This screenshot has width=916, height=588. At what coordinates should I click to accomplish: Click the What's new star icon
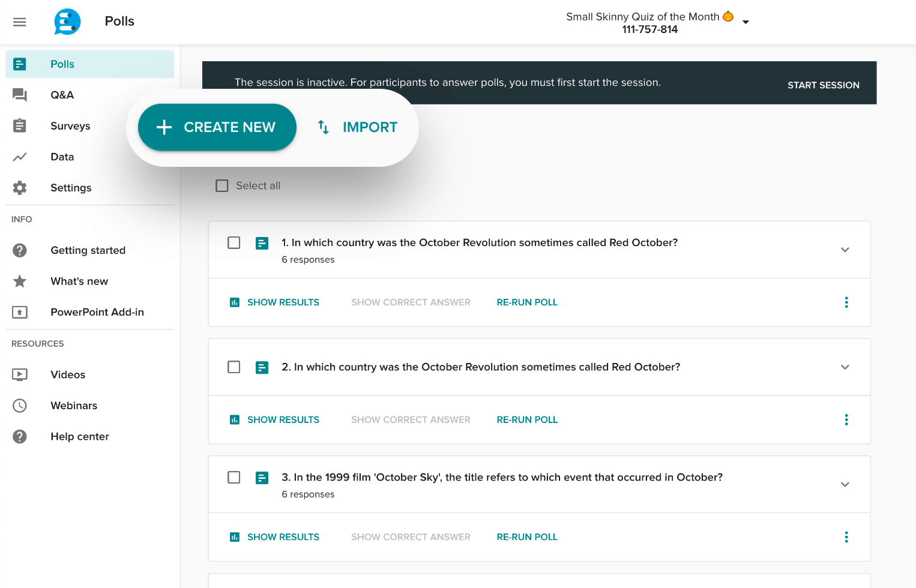20,281
